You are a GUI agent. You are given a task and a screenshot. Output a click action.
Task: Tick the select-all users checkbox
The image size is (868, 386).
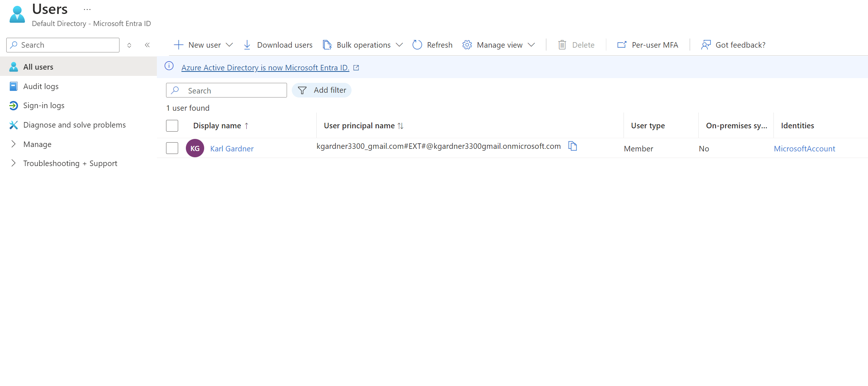tap(172, 126)
